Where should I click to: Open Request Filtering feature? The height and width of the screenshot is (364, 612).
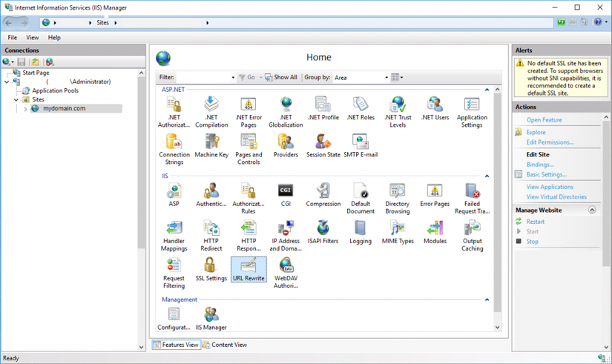[x=174, y=273]
